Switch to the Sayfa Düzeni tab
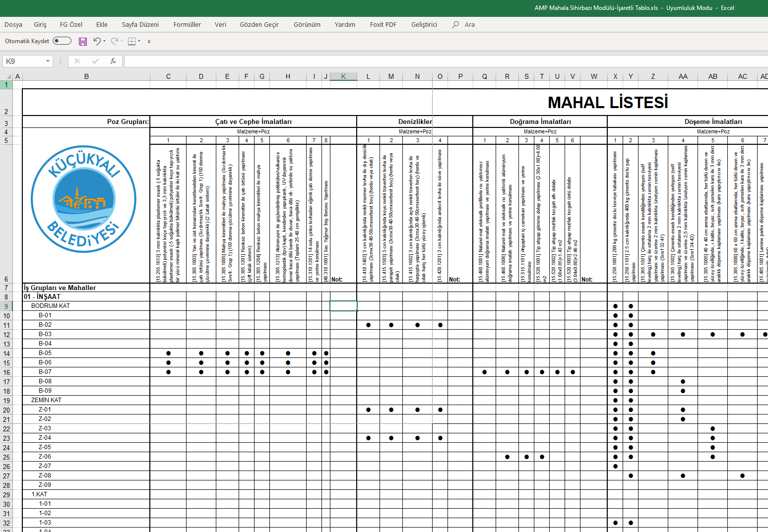768x532 pixels. click(x=140, y=24)
